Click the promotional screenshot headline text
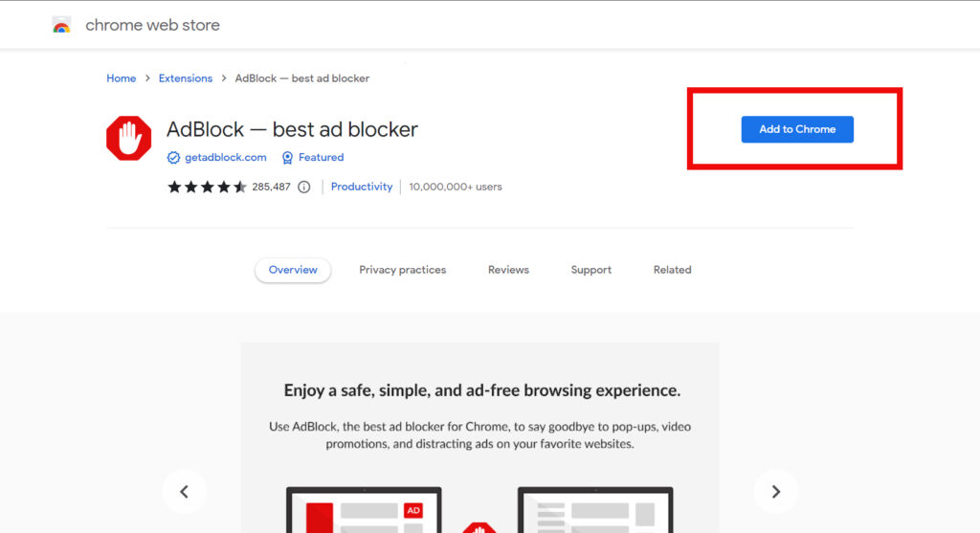 tap(482, 389)
